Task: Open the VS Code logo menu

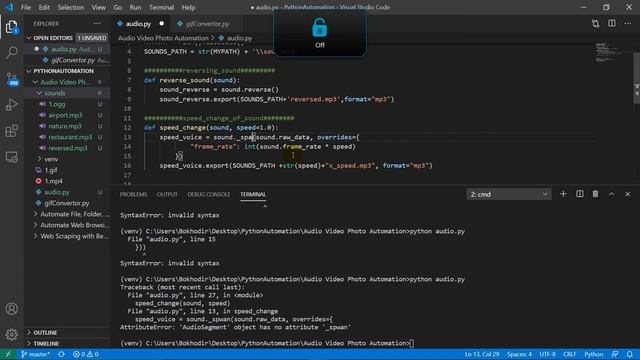Action: coord(9,7)
